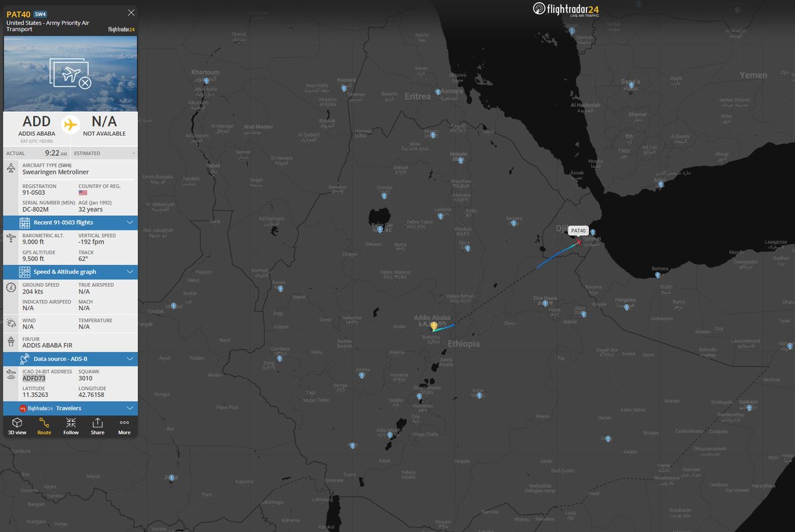Select the airport pin at Kassala
The image size is (795, 532).
(344, 87)
